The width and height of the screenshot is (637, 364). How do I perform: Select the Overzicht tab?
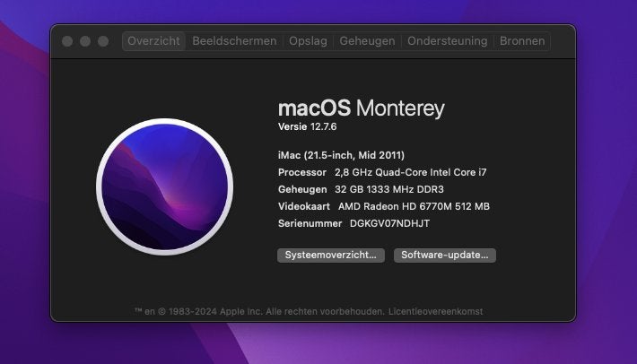pyautogui.click(x=153, y=41)
